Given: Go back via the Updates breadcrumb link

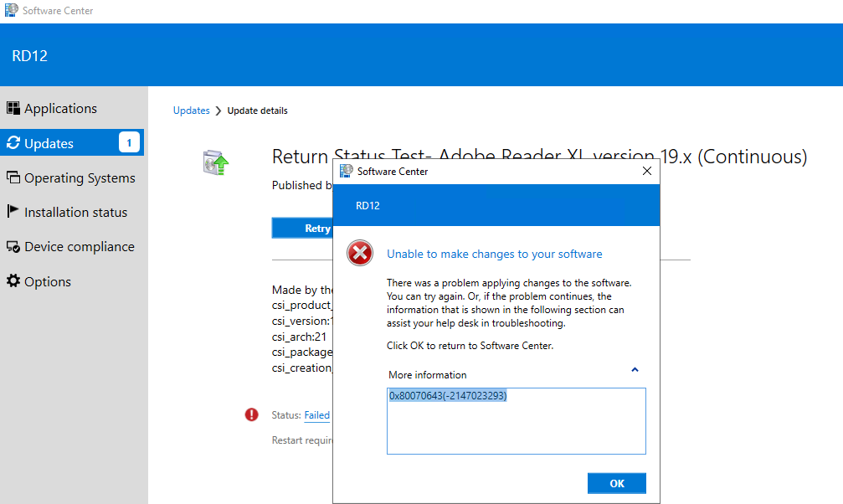Looking at the screenshot, I should (191, 111).
